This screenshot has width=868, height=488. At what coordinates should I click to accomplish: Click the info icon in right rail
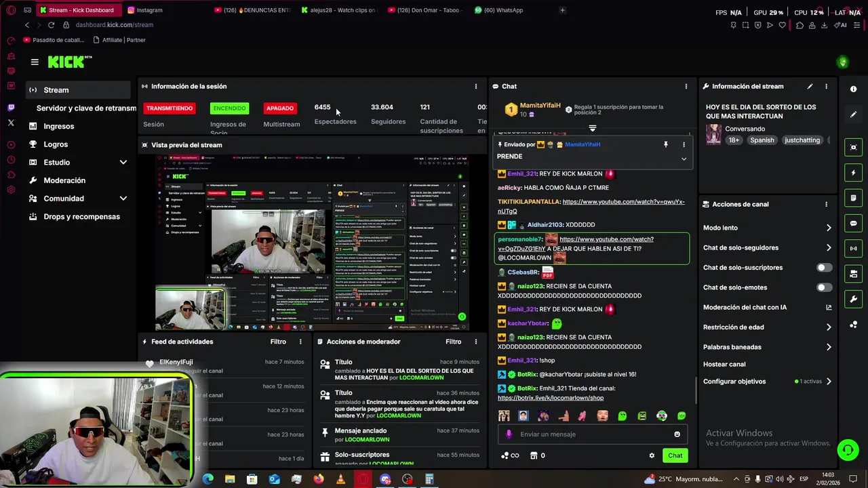[853, 89]
